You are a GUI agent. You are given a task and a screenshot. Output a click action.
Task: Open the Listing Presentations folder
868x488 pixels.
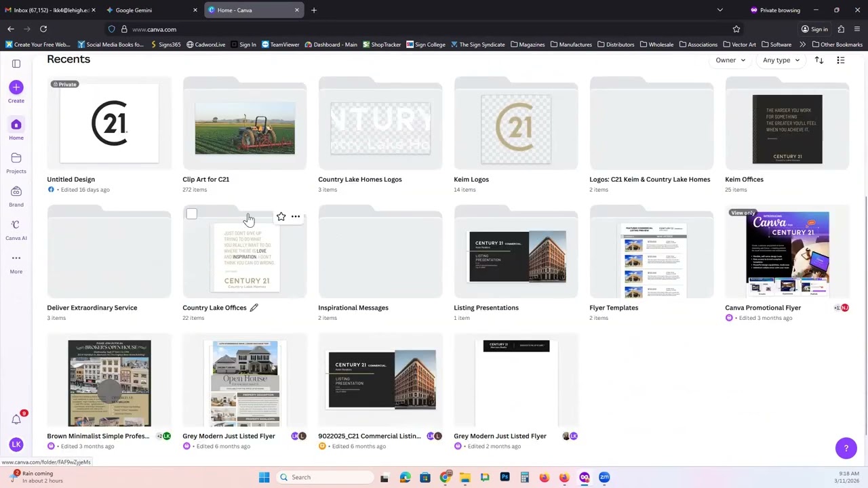(x=516, y=252)
